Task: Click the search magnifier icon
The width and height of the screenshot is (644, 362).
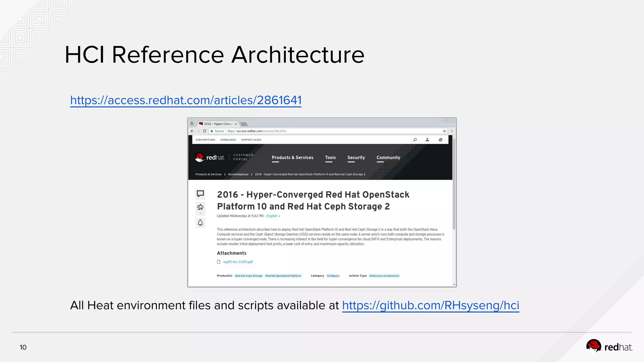Action: pos(415,140)
